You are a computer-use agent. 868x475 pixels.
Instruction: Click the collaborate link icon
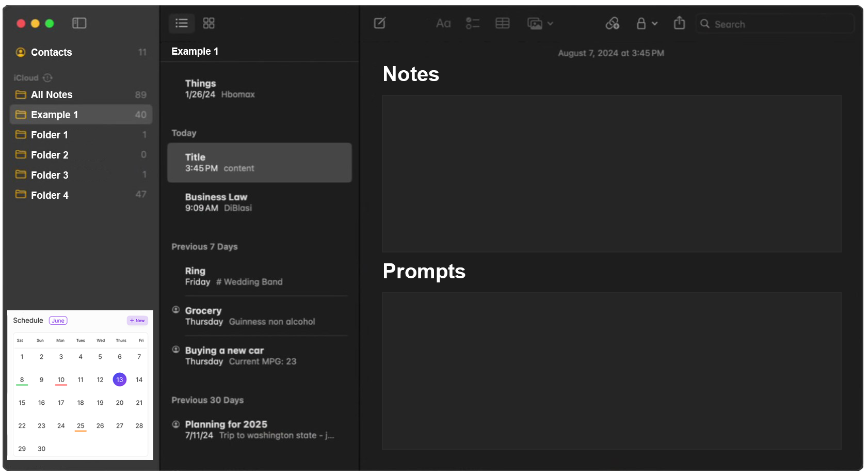[612, 23]
